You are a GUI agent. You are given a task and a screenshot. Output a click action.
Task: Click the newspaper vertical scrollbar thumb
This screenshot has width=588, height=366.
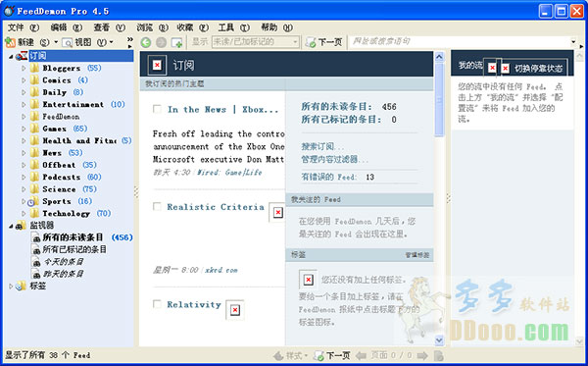tap(439, 99)
